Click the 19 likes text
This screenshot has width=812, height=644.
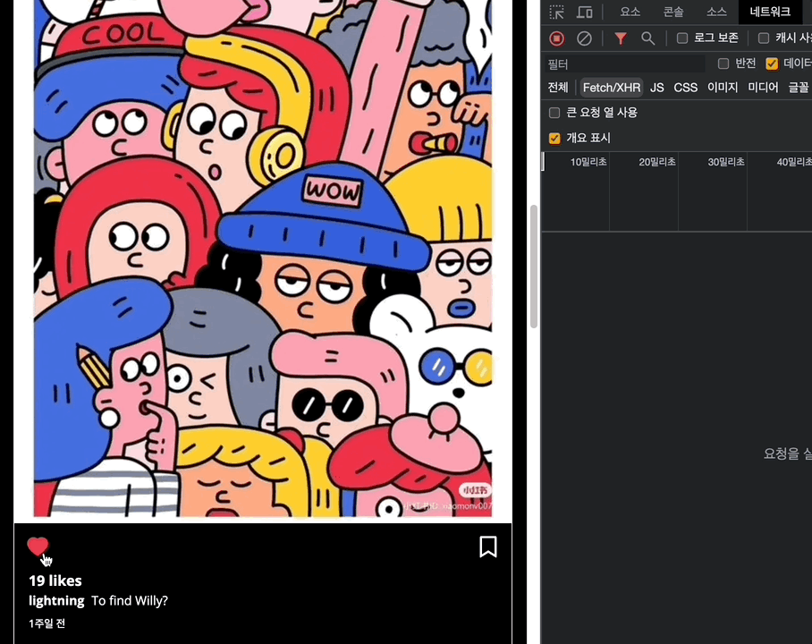[x=55, y=580]
